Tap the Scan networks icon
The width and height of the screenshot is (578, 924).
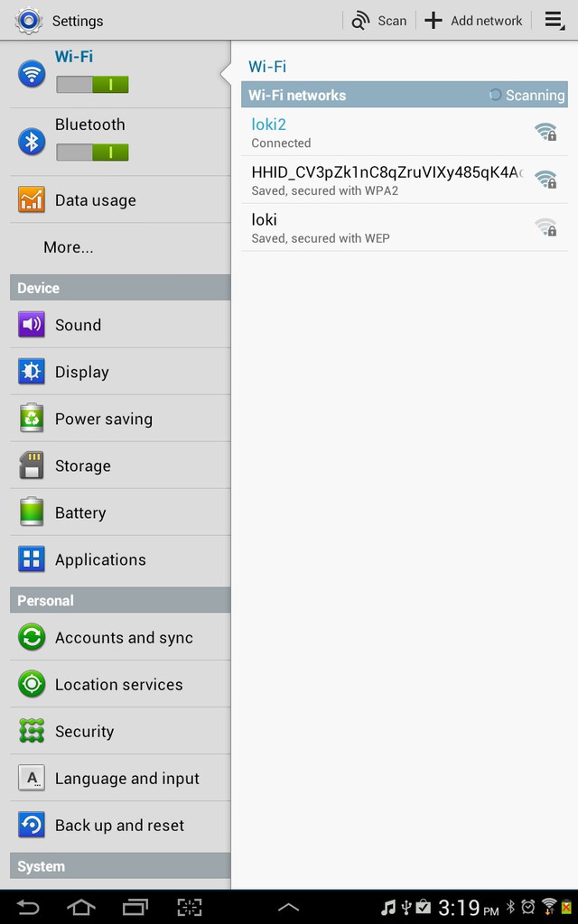[x=360, y=21]
